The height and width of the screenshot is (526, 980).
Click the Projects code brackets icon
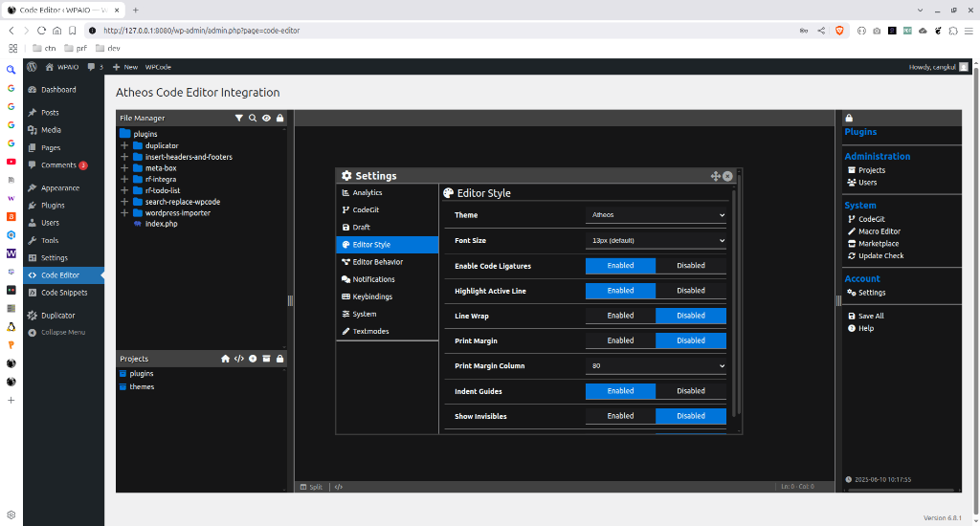coord(238,359)
